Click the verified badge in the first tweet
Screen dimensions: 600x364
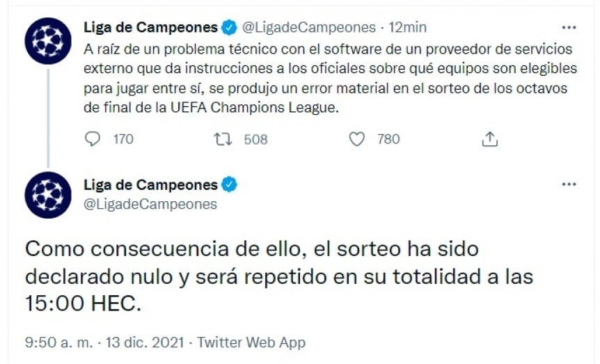coord(229,28)
